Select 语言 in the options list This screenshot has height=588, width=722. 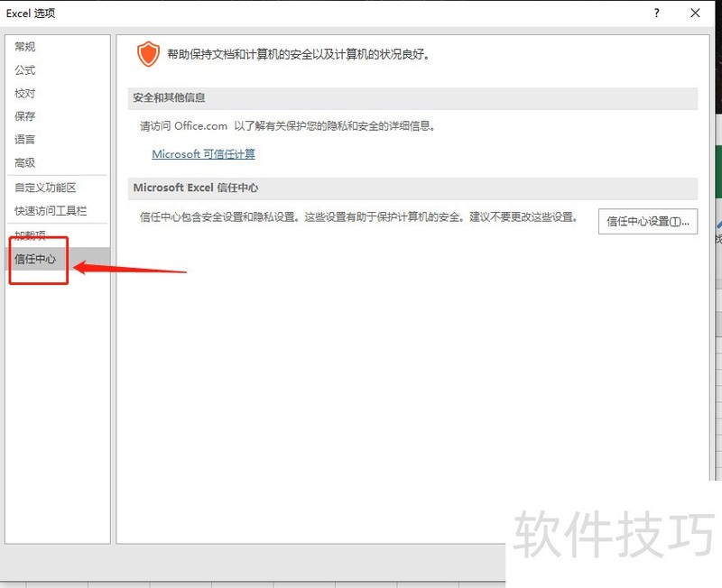[x=25, y=140]
